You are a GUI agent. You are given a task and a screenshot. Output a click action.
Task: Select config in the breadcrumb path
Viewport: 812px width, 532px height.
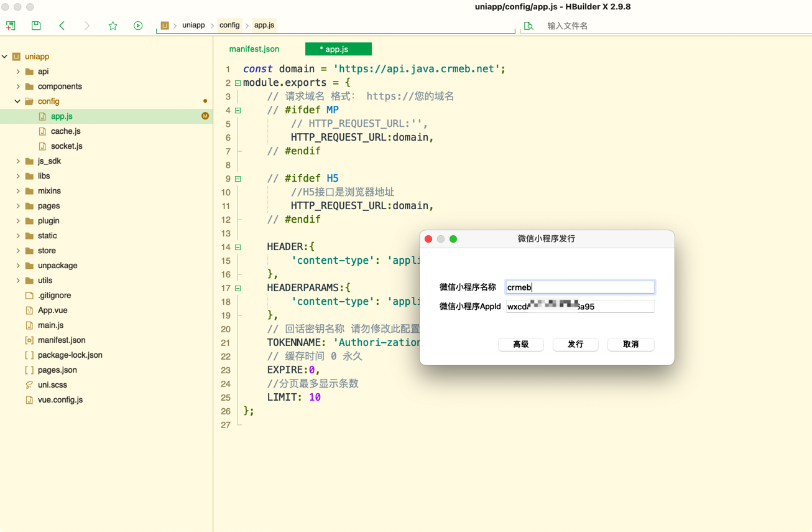pos(229,26)
